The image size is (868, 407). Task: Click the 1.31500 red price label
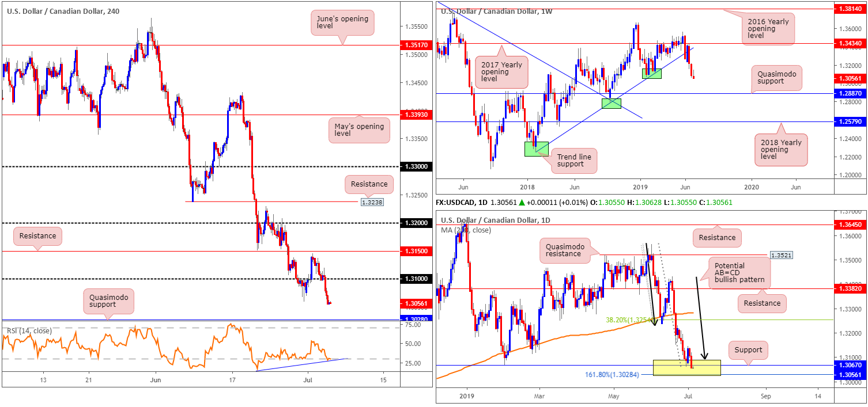pos(415,251)
